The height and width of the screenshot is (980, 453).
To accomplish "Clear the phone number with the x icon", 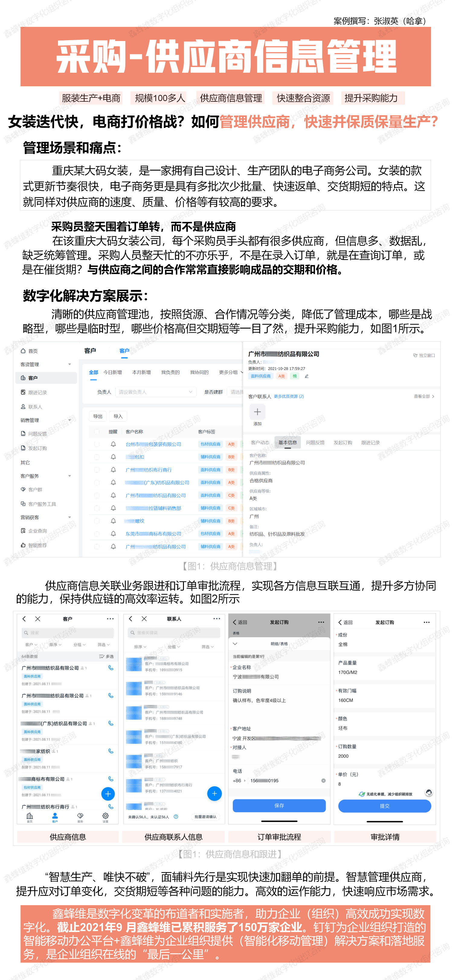I will [x=323, y=780].
